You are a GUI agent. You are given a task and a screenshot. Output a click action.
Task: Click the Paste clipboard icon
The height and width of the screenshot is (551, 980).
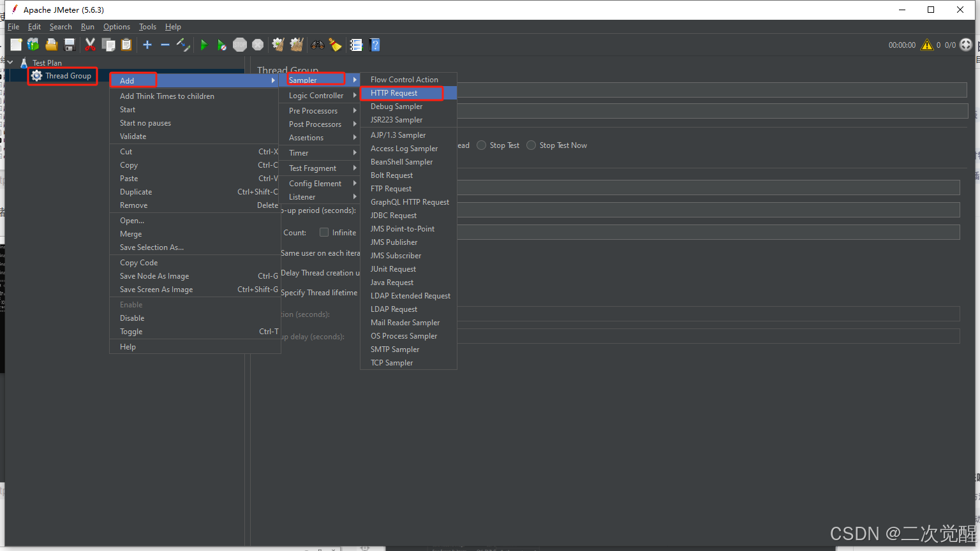click(x=126, y=45)
